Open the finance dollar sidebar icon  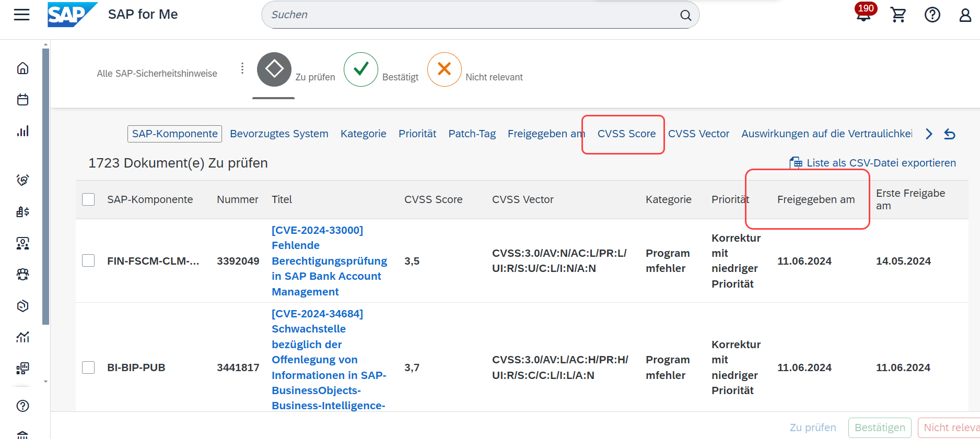[x=22, y=211]
